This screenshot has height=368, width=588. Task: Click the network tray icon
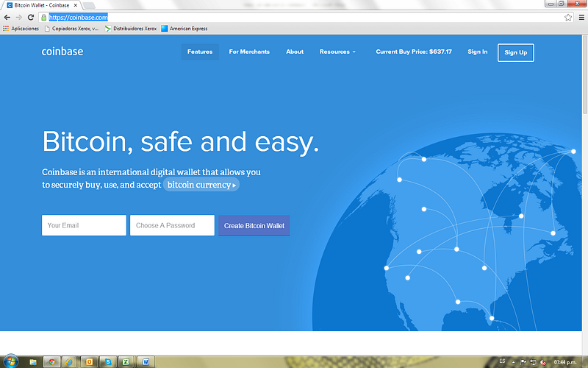tap(533, 362)
